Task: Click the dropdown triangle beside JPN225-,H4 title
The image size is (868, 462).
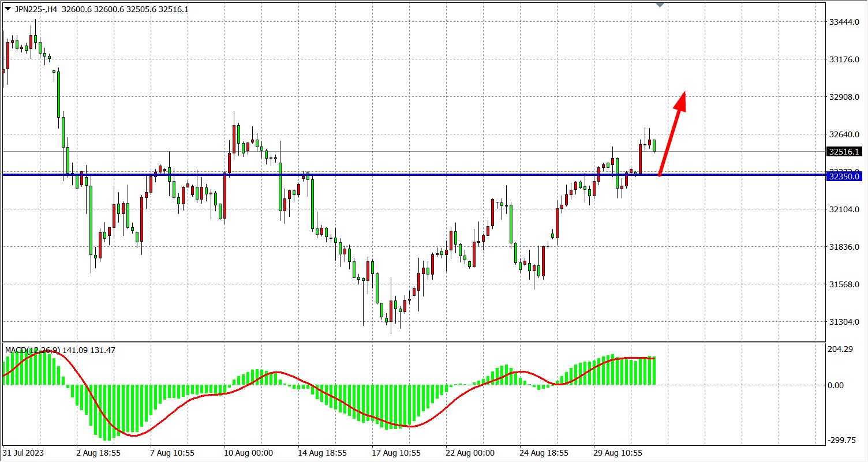Action: [x=8, y=9]
